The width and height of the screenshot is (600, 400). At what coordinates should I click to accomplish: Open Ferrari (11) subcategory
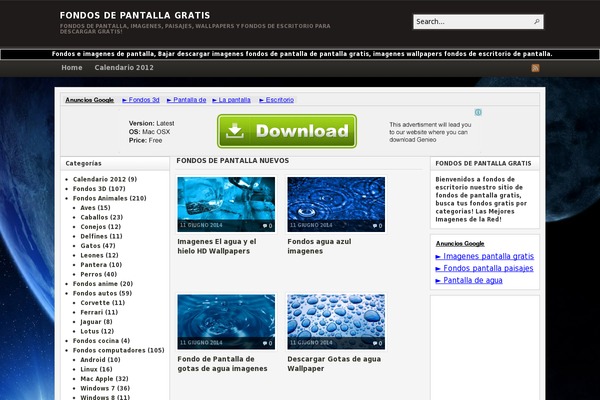pos(99,312)
